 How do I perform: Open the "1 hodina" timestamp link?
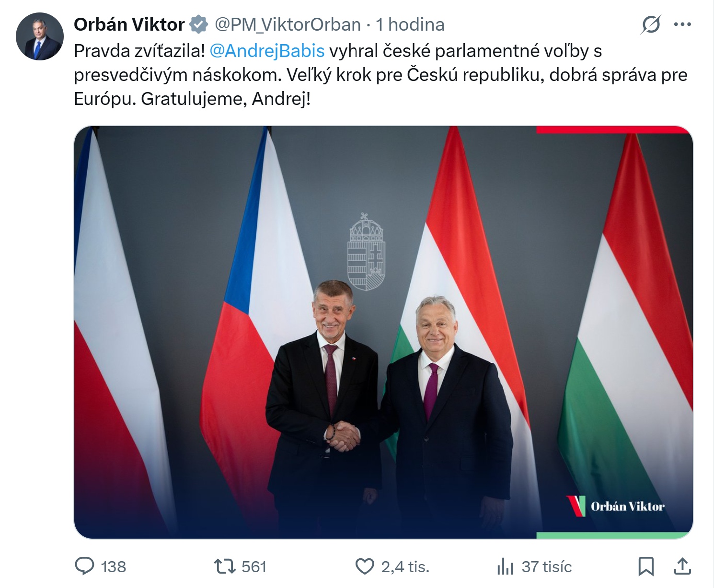coord(410,24)
